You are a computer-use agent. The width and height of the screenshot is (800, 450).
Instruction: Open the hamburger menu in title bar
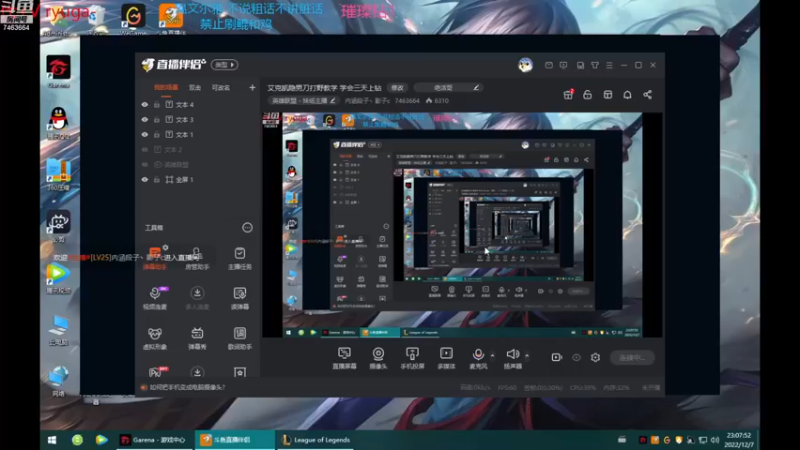[609, 65]
